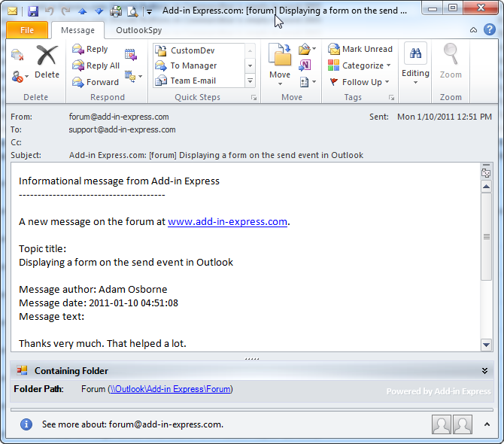Click the Meeting reply icon
This screenshot has height=444, width=504.
[130, 55]
